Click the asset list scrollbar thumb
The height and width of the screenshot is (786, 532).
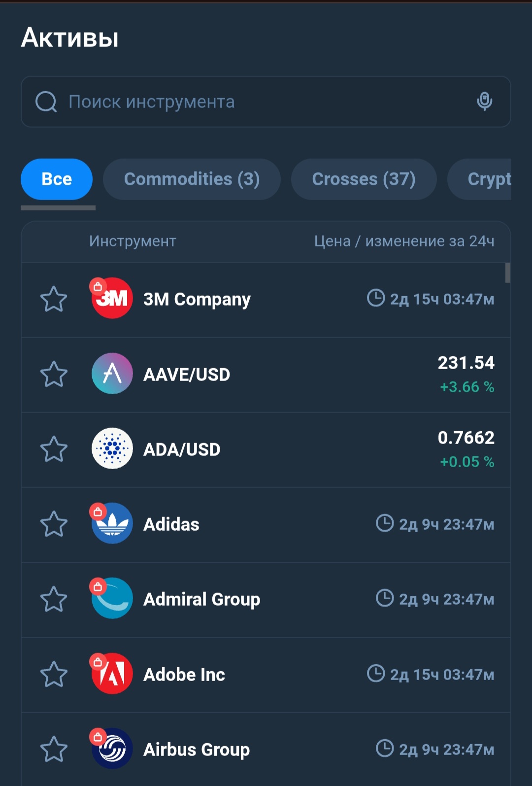click(x=508, y=273)
